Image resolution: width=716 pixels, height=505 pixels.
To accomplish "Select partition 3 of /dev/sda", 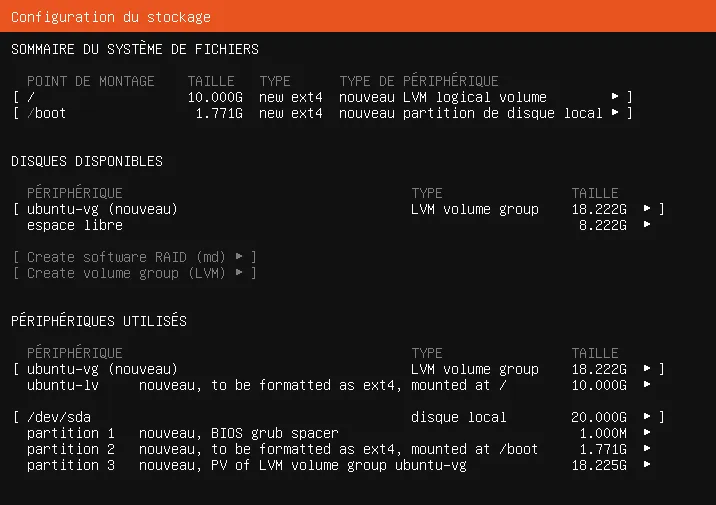I will (338, 465).
